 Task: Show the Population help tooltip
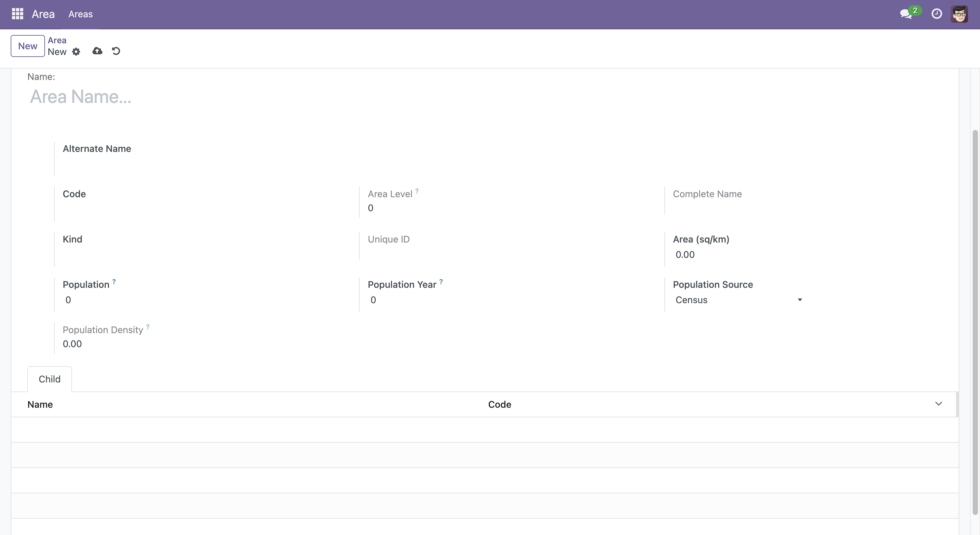pyautogui.click(x=113, y=282)
